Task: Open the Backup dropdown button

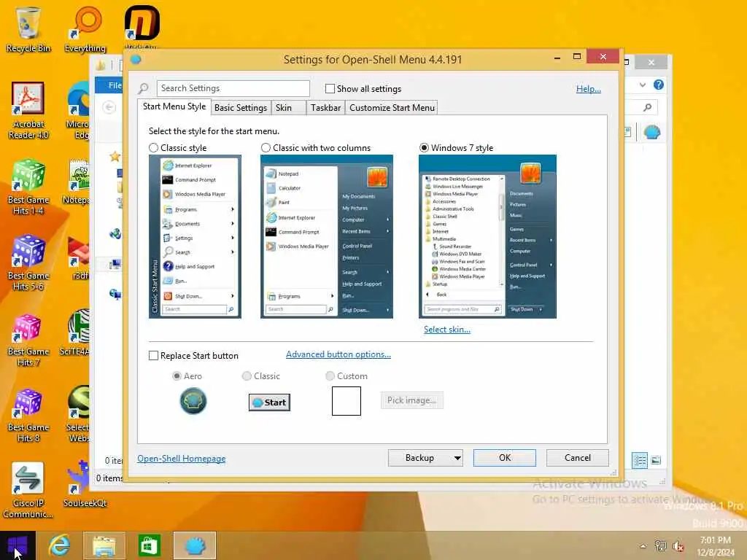Action: [425, 458]
